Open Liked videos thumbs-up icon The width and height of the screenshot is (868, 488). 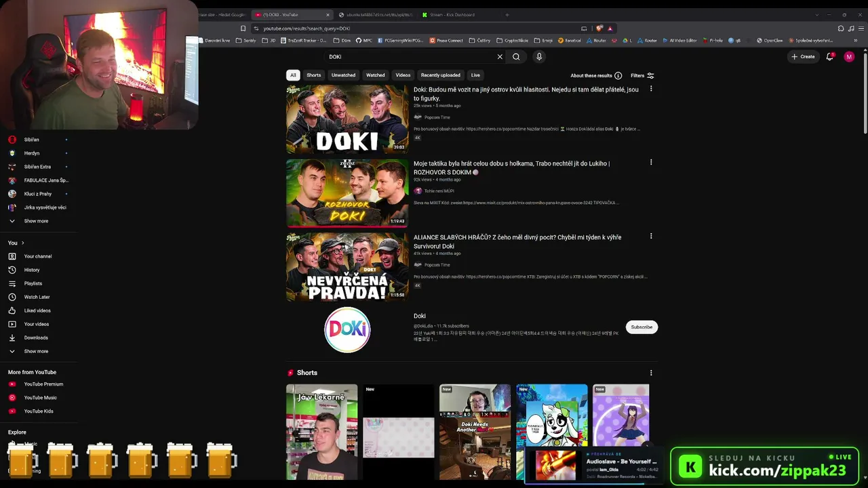12,310
